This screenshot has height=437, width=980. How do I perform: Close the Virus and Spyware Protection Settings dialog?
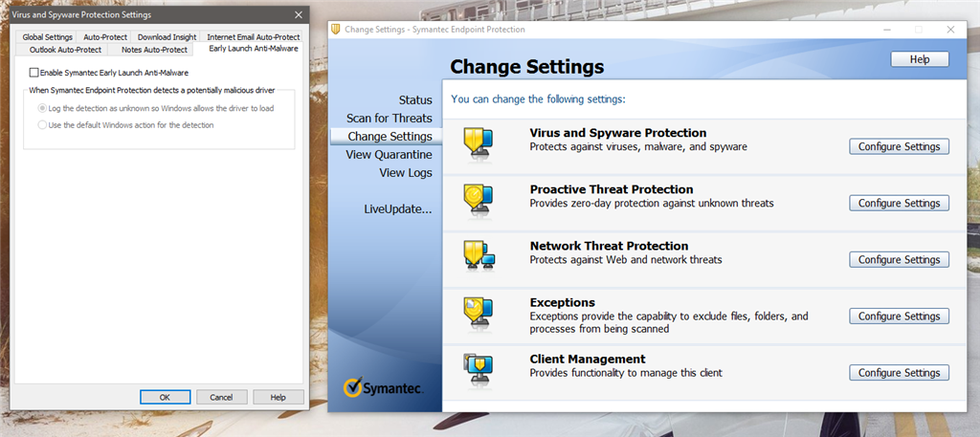299,14
